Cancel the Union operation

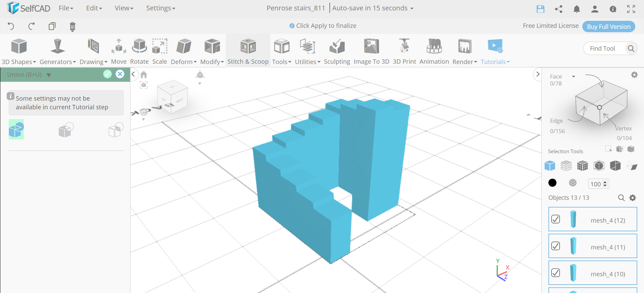click(120, 74)
